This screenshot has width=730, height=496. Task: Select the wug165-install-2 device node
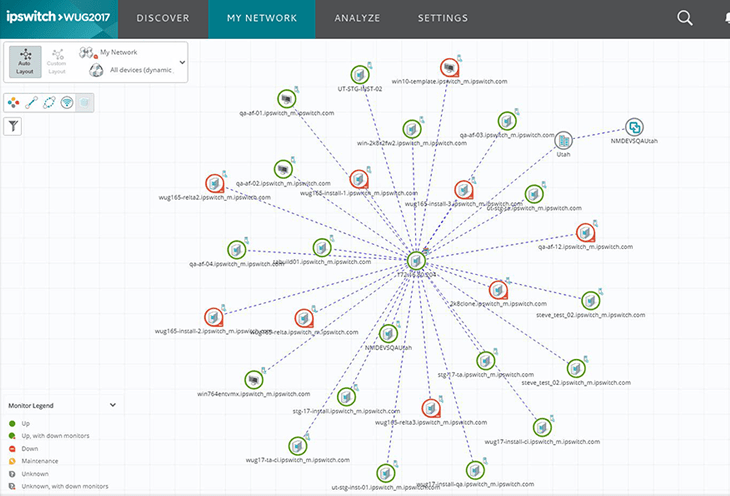click(214, 318)
